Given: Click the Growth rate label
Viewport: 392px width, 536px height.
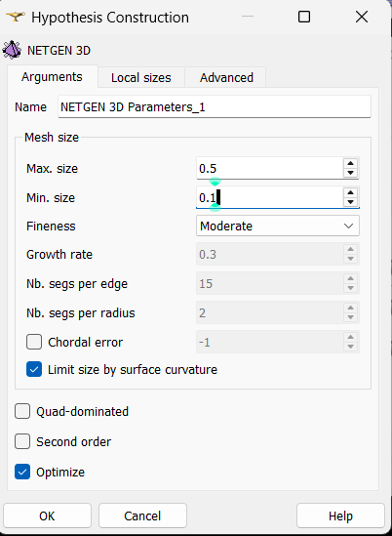Looking at the screenshot, I should (x=59, y=255).
